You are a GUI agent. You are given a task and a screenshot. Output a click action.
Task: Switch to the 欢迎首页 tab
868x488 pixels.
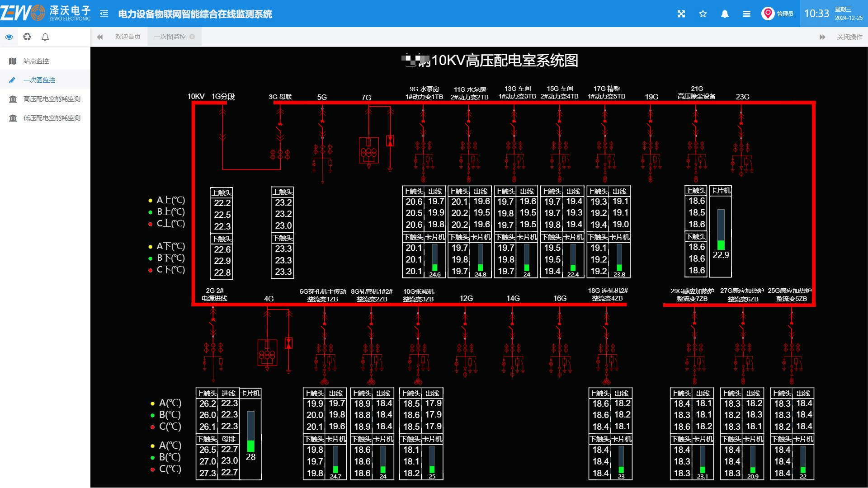[127, 37]
